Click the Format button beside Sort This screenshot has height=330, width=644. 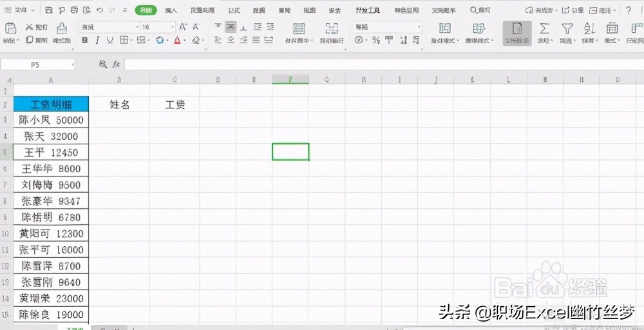click(x=612, y=33)
